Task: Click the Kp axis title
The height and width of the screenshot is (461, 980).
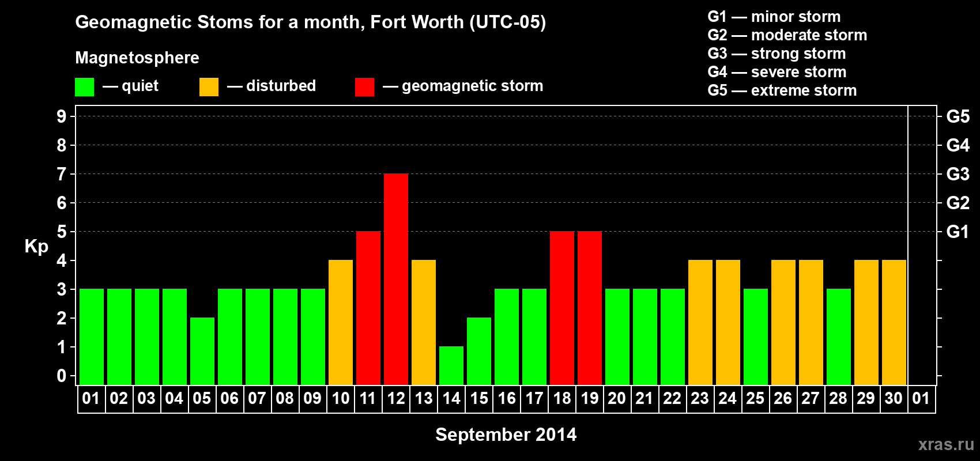Action: (x=36, y=247)
